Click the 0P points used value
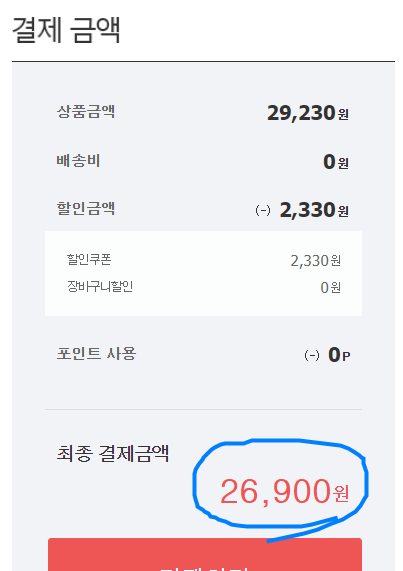The image size is (403, 571). tap(339, 355)
